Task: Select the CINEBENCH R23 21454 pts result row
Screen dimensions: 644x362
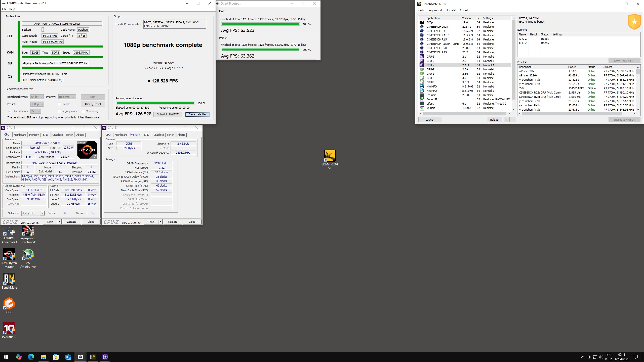Action: 577,93
